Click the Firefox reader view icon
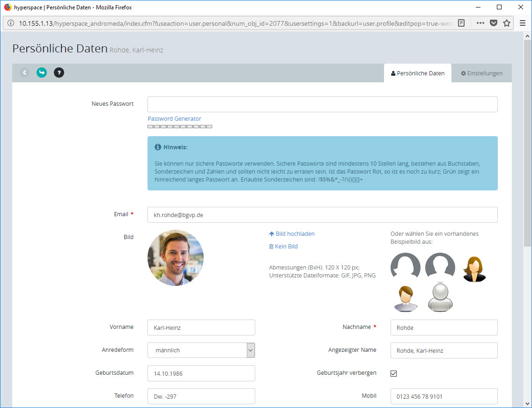This screenshot has width=532, height=408. click(x=461, y=23)
